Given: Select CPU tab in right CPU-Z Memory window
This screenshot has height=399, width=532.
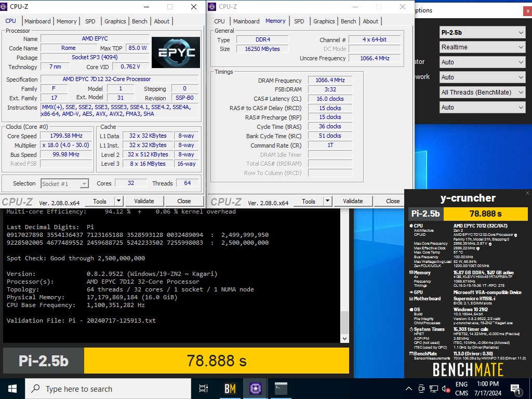Looking at the screenshot, I should pos(220,21).
